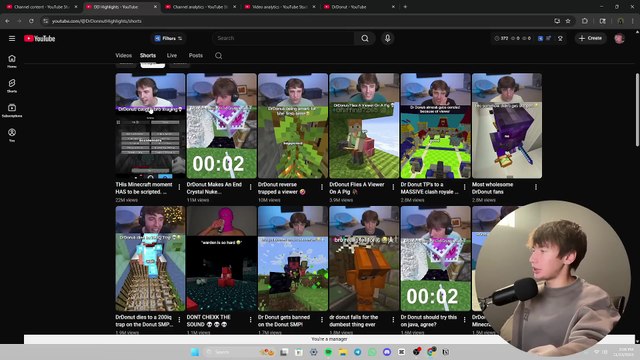Open 'DrDonut dies to a 200iq trap' short
The height and width of the screenshot is (360, 640).
pos(150,258)
